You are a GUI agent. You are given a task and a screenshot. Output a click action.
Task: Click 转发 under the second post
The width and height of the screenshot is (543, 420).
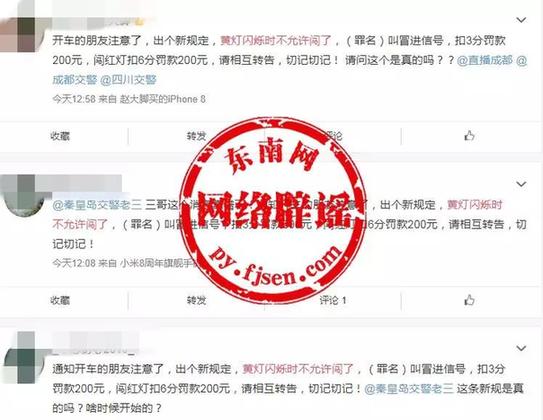196,300
